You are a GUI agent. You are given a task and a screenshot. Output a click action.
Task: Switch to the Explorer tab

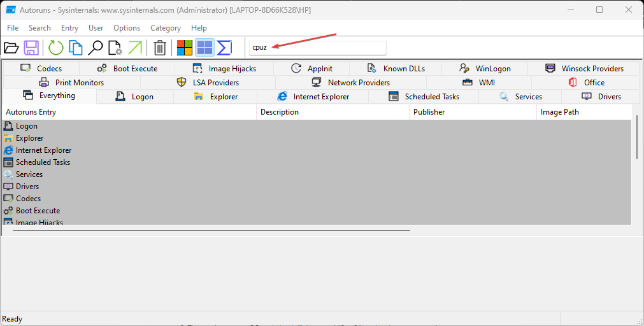[x=216, y=97]
